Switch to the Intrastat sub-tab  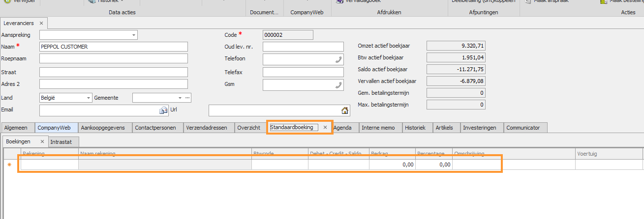61,142
